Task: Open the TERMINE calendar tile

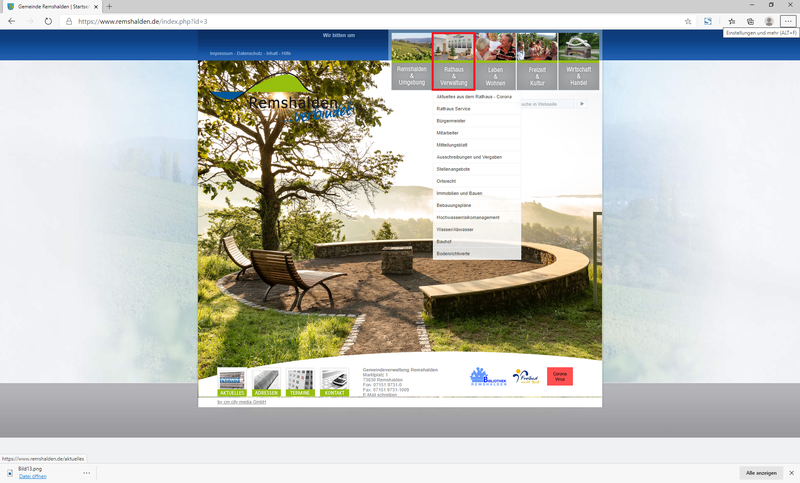Action: [300, 383]
